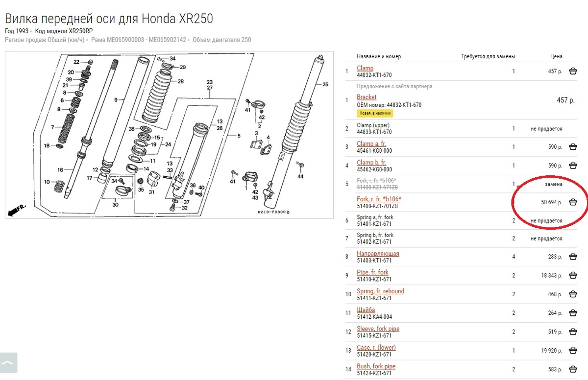Select part number 51403-KT1-671

tap(374, 261)
